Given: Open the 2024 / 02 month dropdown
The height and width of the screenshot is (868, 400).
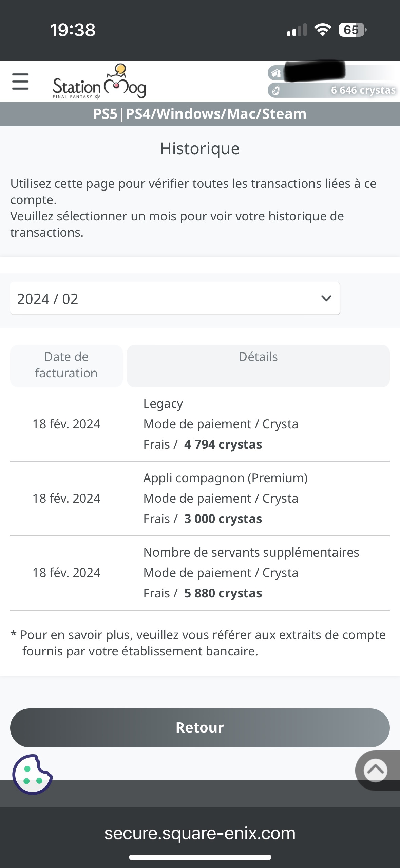Looking at the screenshot, I should tap(175, 299).
